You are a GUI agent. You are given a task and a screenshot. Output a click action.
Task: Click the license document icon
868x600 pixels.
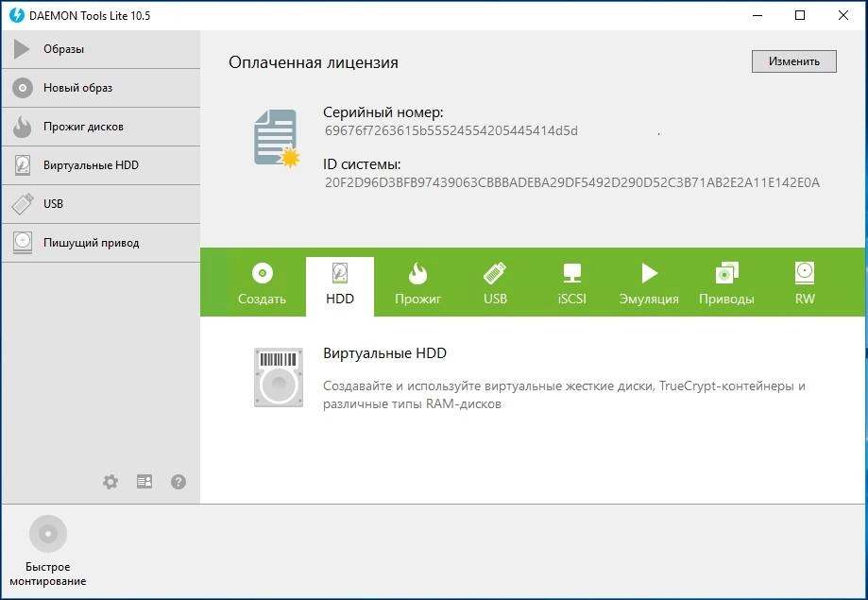point(277,139)
